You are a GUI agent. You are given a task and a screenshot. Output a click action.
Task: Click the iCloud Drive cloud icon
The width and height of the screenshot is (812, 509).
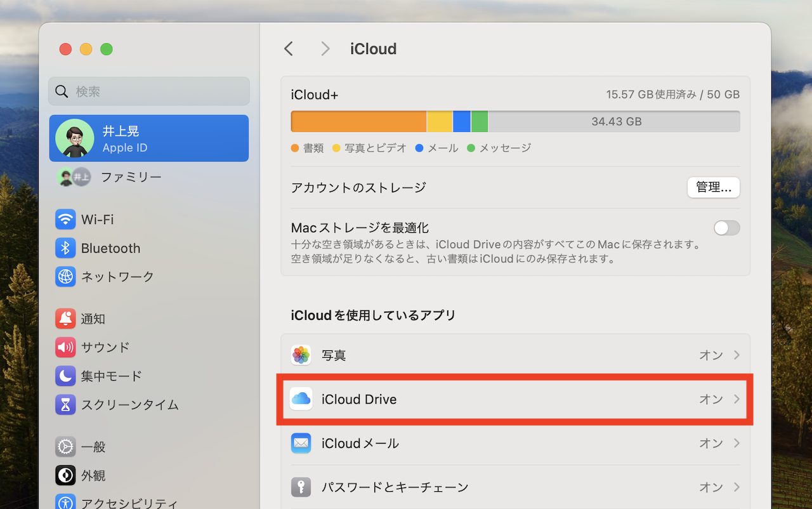coord(301,399)
